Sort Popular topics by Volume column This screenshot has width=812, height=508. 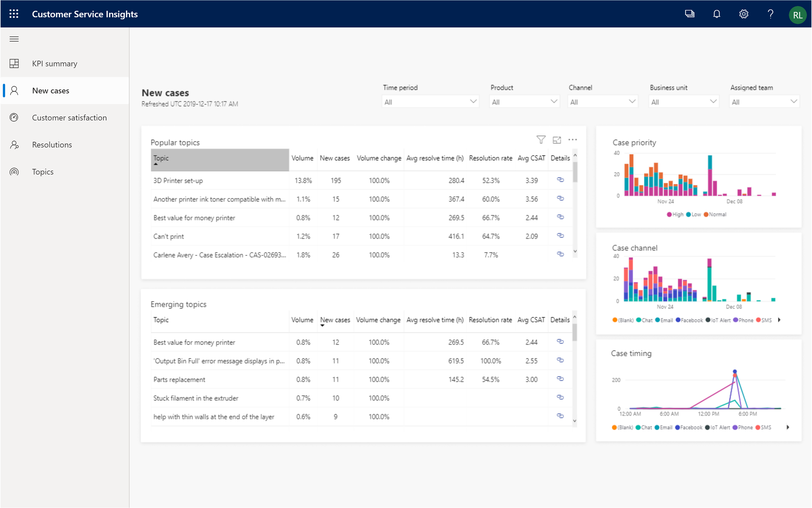(x=302, y=158)
